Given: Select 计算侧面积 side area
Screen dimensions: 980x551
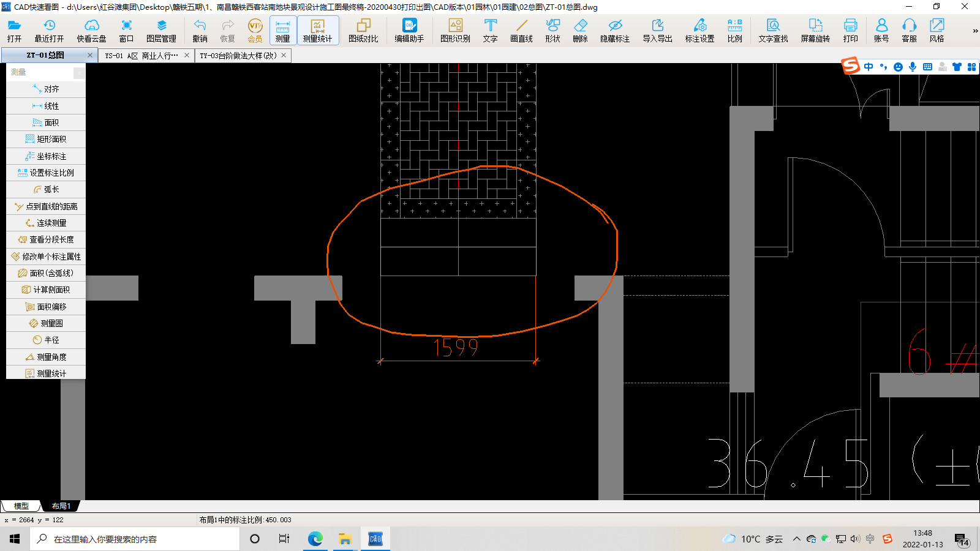Looking at the screenshot, I should coord(46,290).
